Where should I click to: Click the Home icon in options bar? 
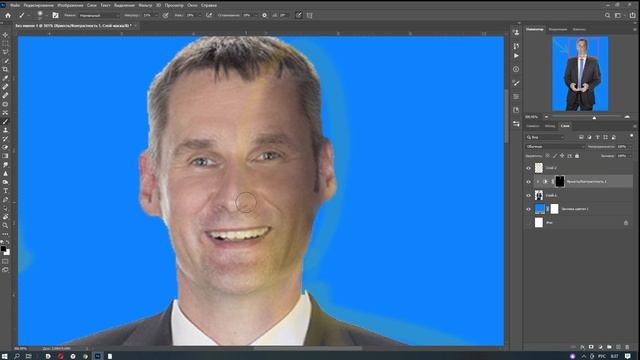[8, 15]
